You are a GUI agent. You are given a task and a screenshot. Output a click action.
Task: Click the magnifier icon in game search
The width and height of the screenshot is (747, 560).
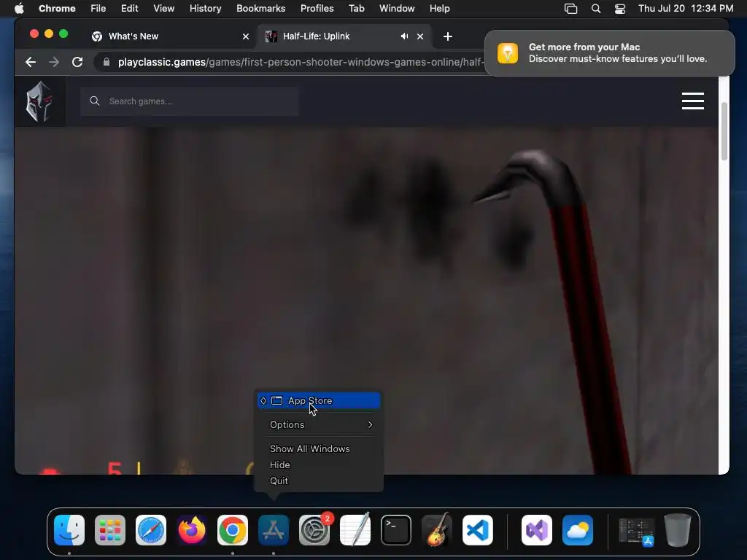(95, 101)
